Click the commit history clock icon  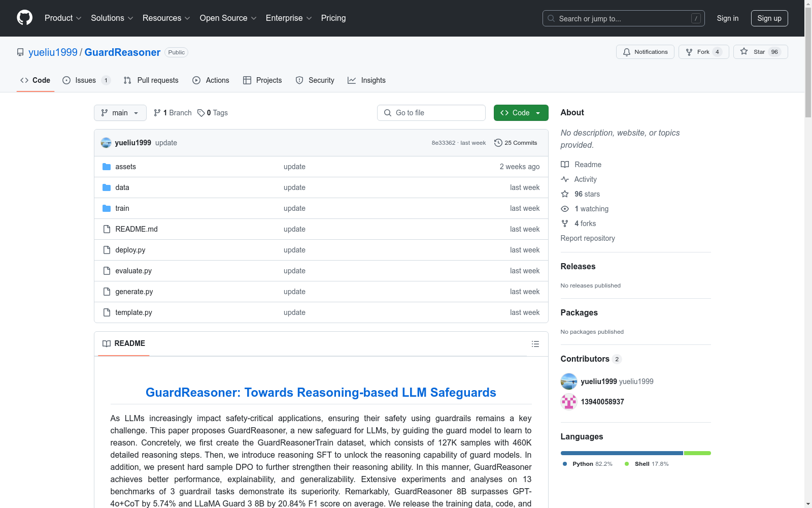tap(498, 143)
